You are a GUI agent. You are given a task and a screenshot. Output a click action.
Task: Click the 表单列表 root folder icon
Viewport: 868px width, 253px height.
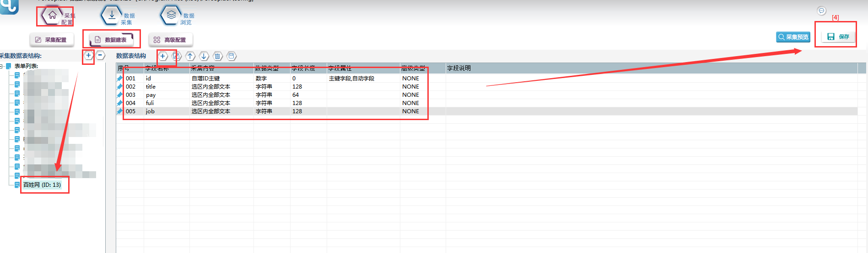(8, 66)
